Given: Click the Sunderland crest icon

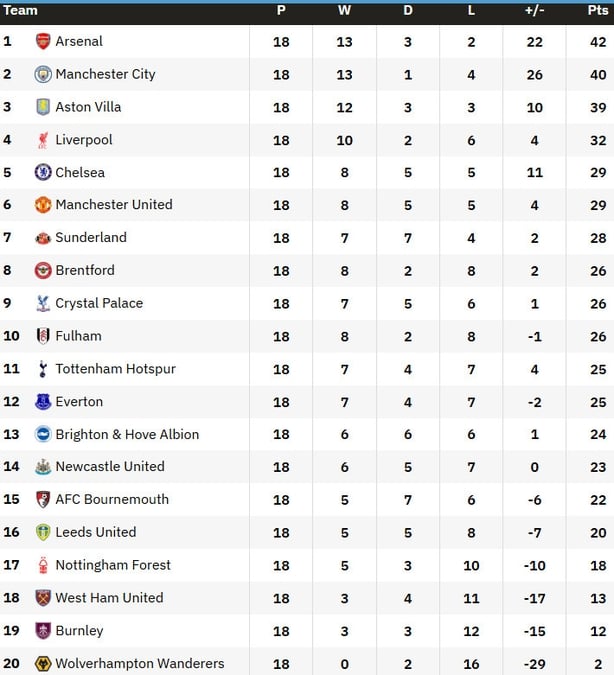Looking at the screenshot, I should point(43,238).
